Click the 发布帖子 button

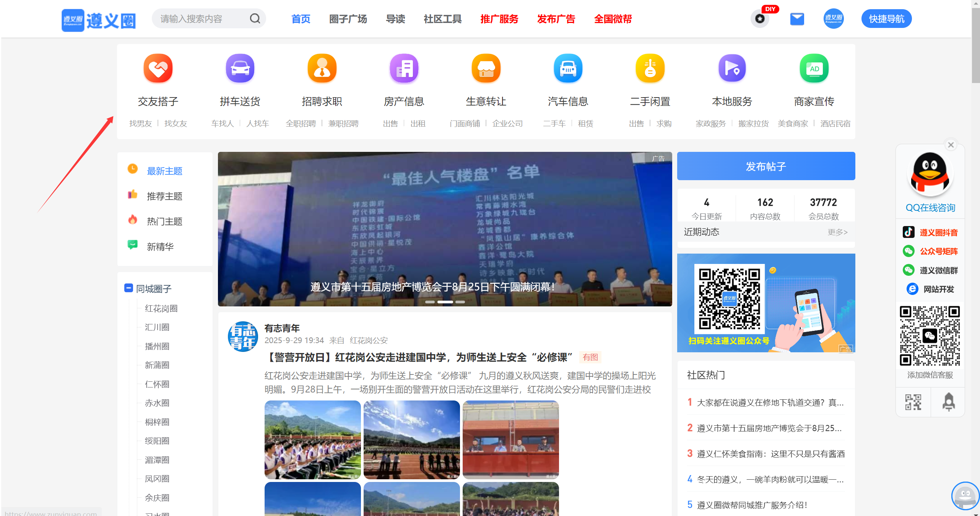[x=765, y=166]
